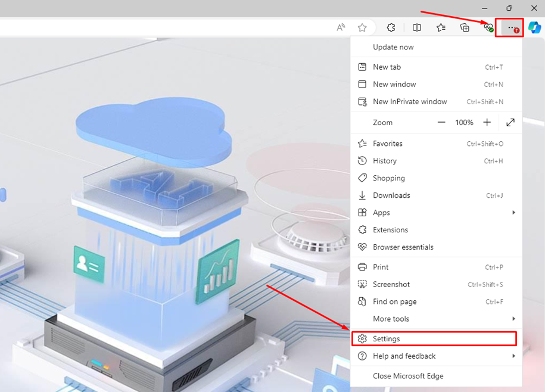Screen dimensions: 545x392
Task: Restore down the Edge window
Action: coord(509,8)
